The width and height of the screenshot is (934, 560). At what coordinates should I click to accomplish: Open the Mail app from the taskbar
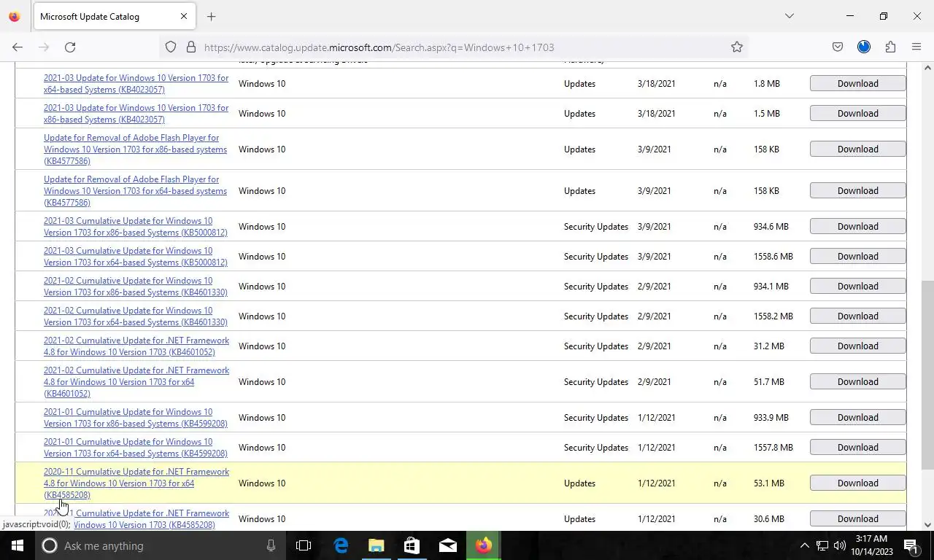(447, 545)
